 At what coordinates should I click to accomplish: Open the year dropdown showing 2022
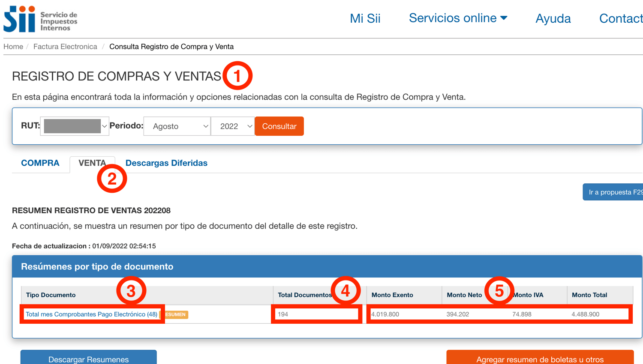coord(233,126)
